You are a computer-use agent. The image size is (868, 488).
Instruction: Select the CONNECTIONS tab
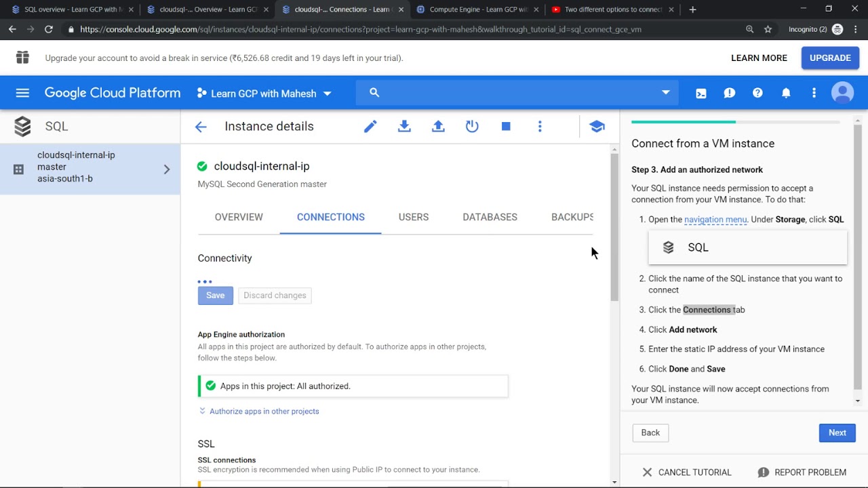point(331,217)
